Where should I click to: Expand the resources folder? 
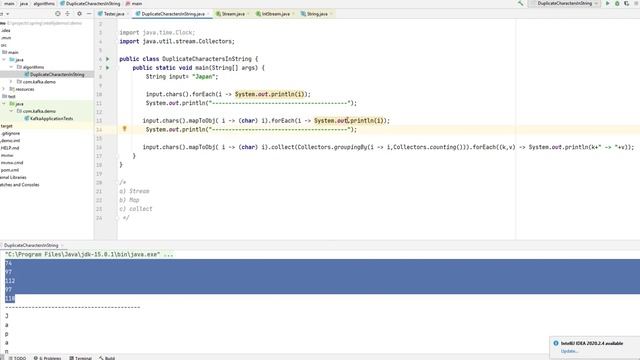click(x=4, y=89)
